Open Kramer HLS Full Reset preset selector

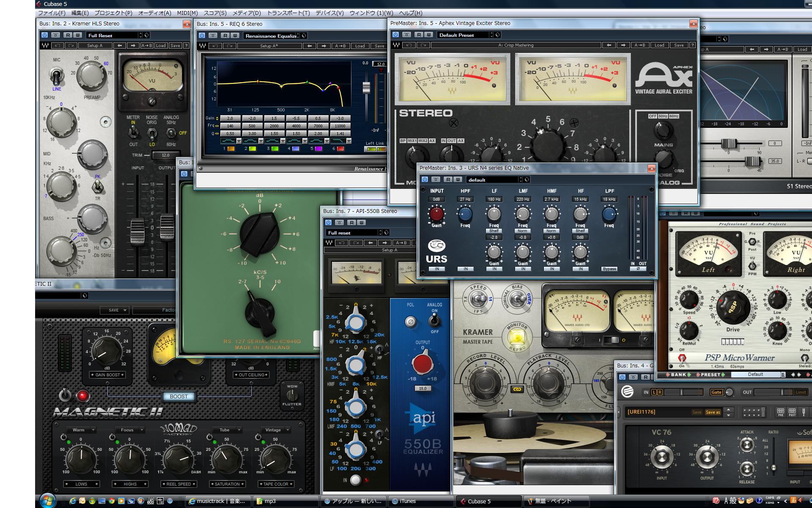(114, 35)
